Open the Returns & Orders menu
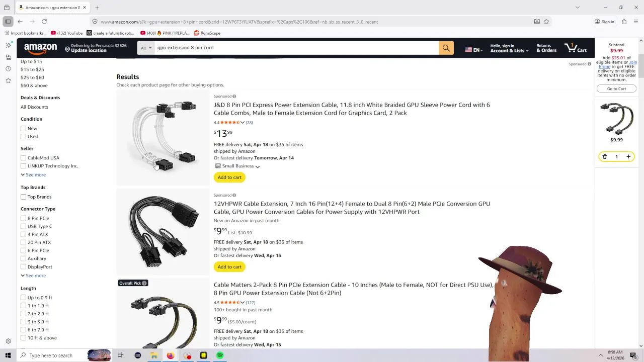644x362 pixels. coord(546,48)
